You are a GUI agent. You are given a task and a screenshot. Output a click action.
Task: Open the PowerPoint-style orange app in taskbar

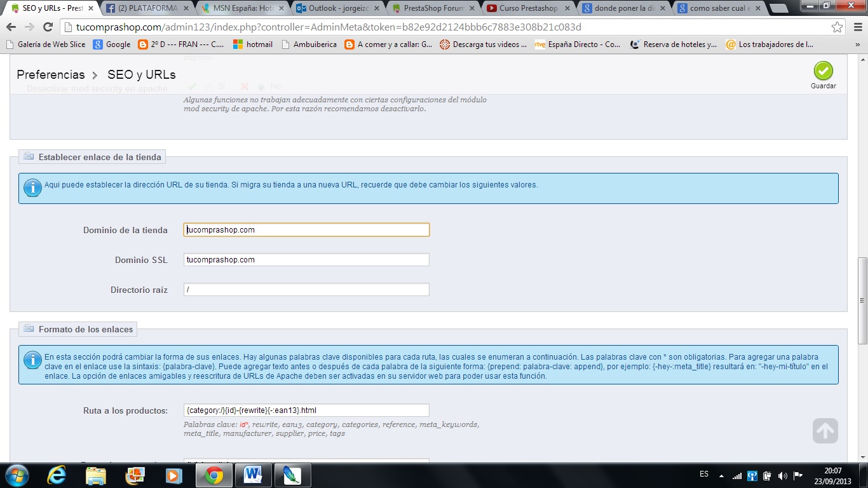coord(135,475)
